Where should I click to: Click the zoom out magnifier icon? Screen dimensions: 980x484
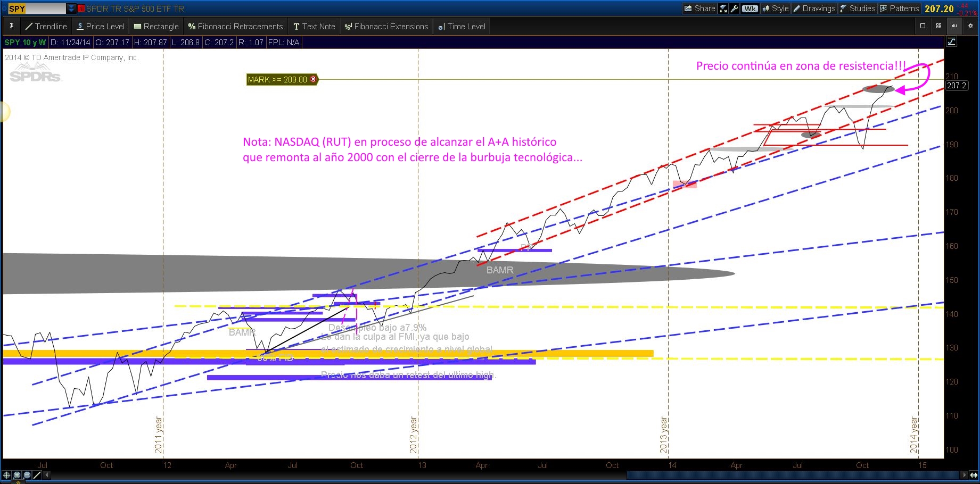coord(27,475)
